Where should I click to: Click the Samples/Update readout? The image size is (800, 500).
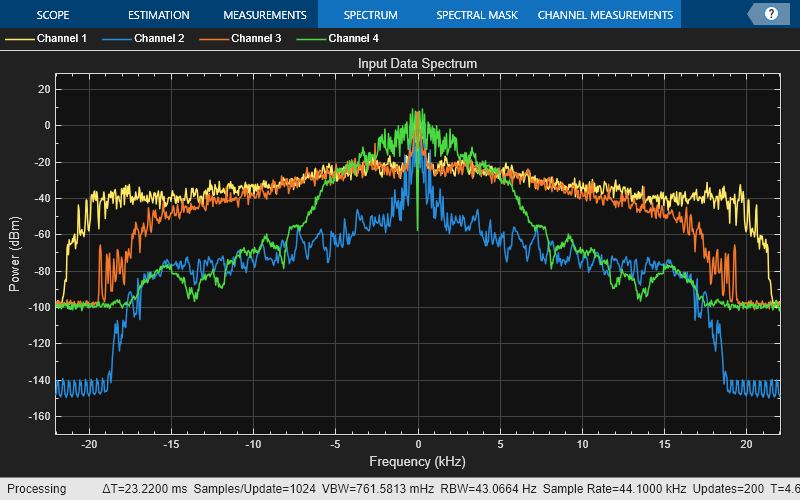(254, 489)
